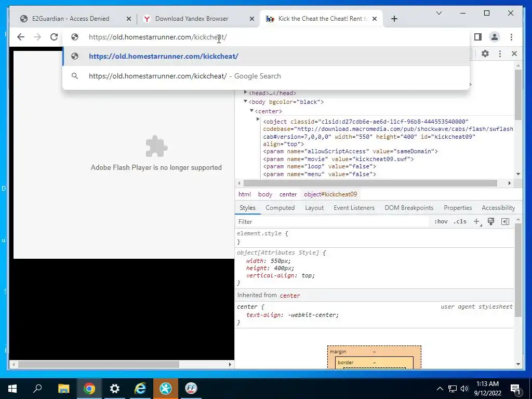Viewport: 532px width, 399px height.
Task: Select object#kickcheat09 breadcrumb
Action: pyautogui.click(x=330, y=194)
